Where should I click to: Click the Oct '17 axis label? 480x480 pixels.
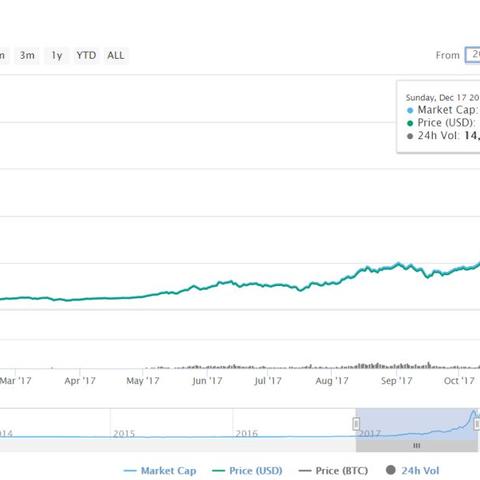point(459,381)
